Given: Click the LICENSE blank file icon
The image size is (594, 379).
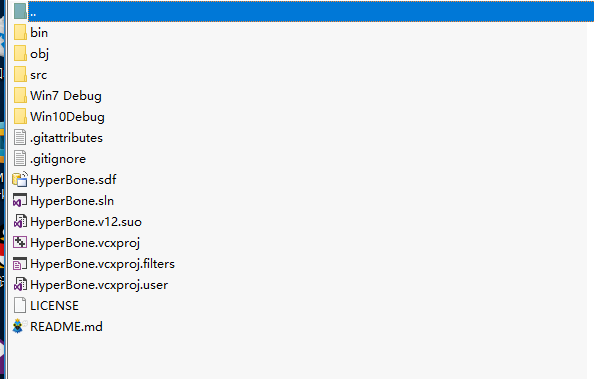Looking at the screenshot, I should tap(20, 305).
